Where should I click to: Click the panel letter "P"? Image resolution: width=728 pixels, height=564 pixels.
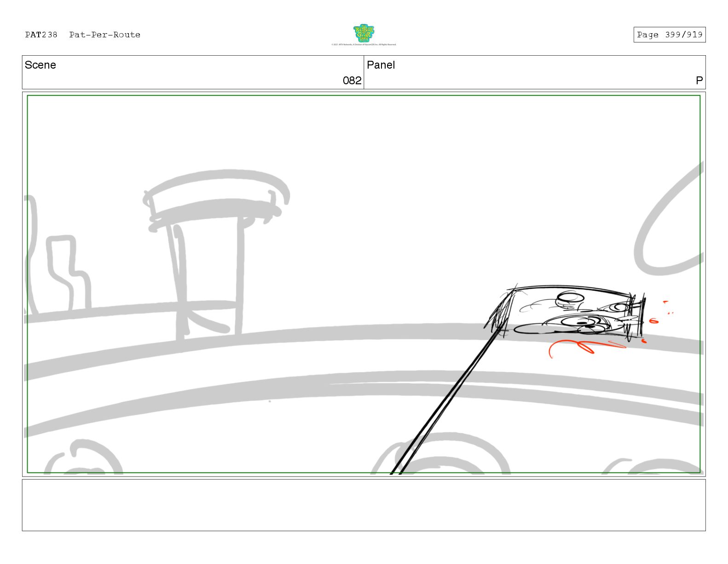699,81
